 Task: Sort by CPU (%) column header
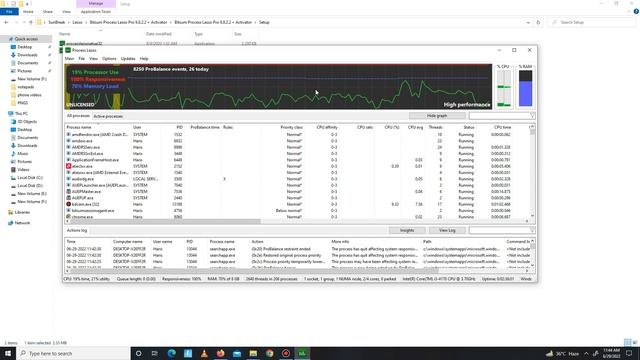(x=392, y=127)
